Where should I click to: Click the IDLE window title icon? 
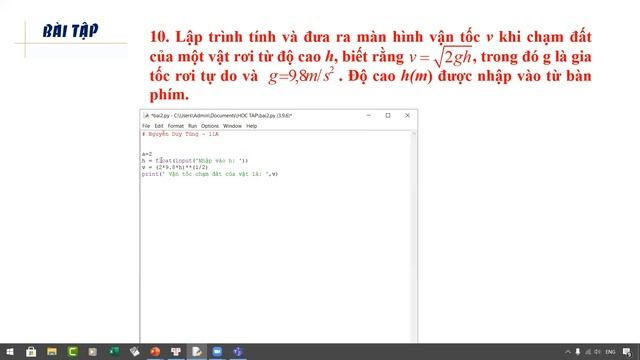(146, 116)
